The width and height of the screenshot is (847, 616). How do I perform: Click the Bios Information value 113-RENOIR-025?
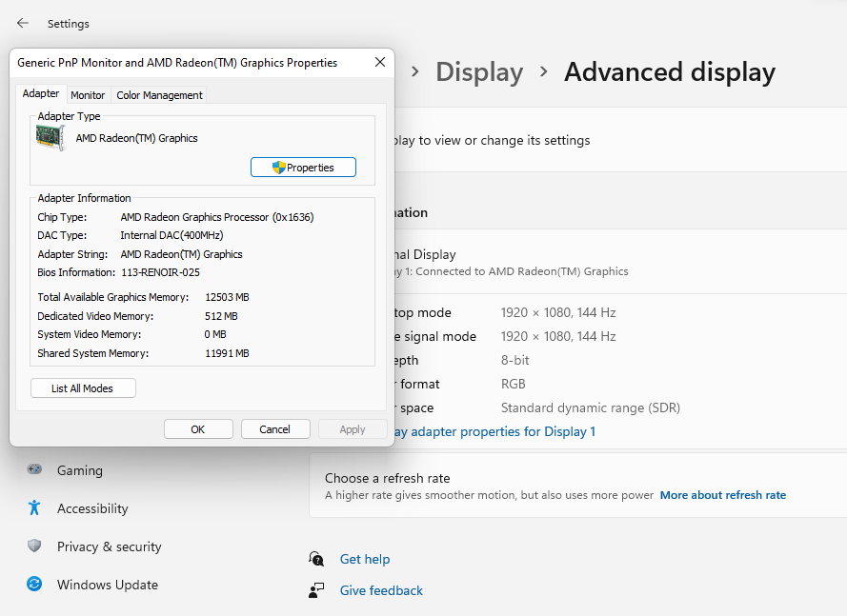160,272
